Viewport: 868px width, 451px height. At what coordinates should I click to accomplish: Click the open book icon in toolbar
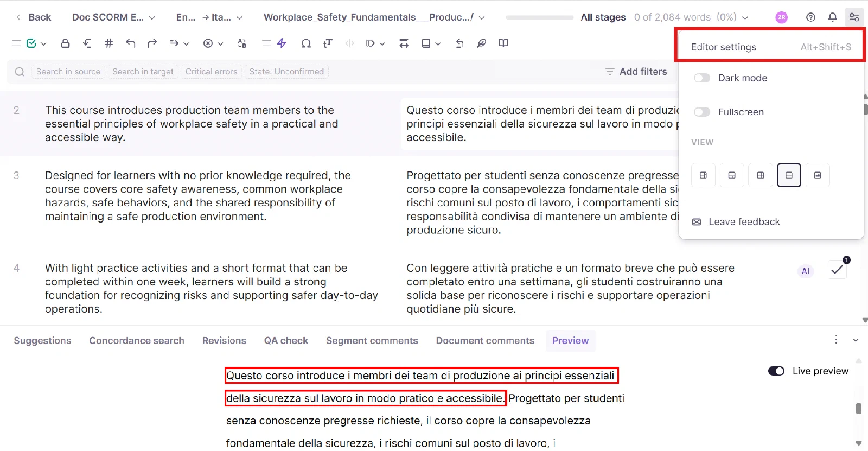point(503,43)
